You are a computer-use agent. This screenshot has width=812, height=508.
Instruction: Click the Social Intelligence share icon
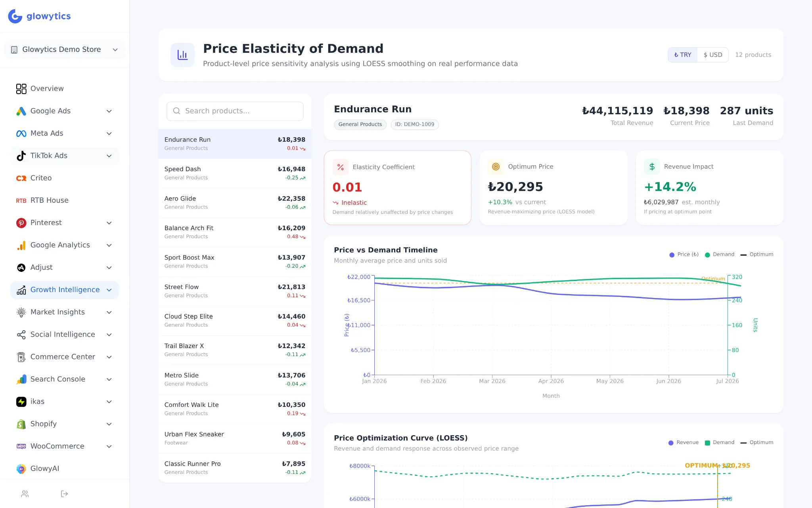pyautogui.click(x=21, y=335)
